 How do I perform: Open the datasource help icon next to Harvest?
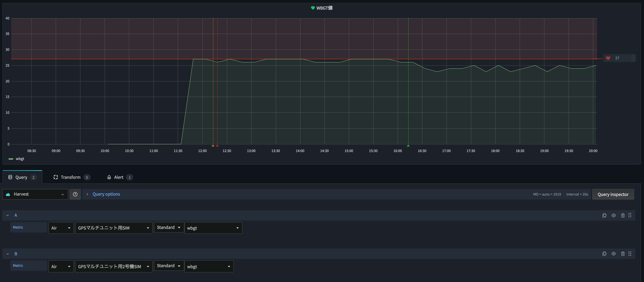(75, 194)
